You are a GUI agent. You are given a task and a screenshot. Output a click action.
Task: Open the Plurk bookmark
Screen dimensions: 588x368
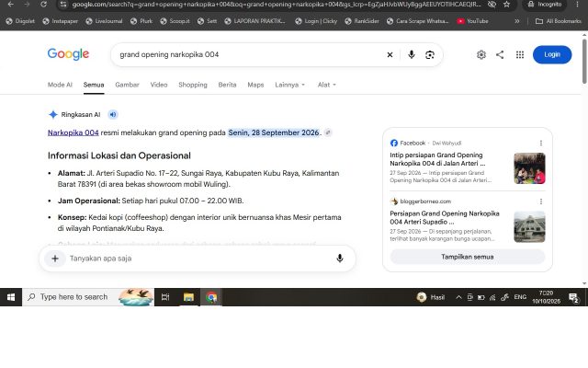(141, 21)
